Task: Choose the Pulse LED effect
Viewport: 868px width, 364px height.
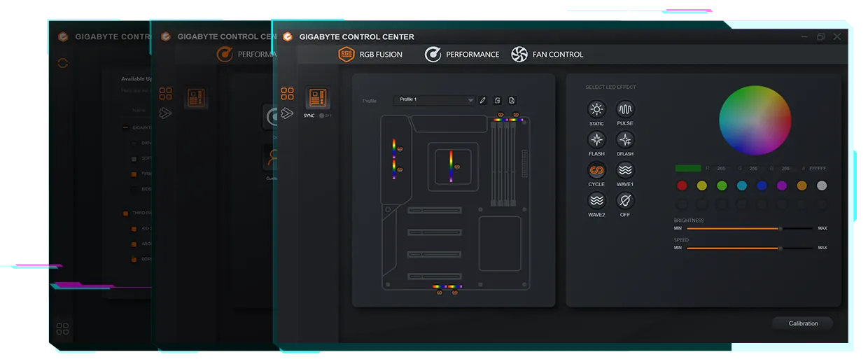Action: 624,109
